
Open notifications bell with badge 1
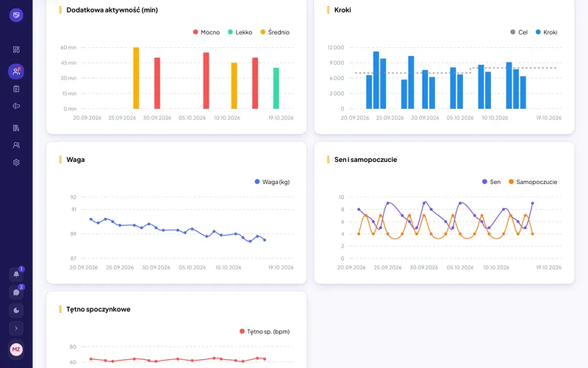(16, 274)
